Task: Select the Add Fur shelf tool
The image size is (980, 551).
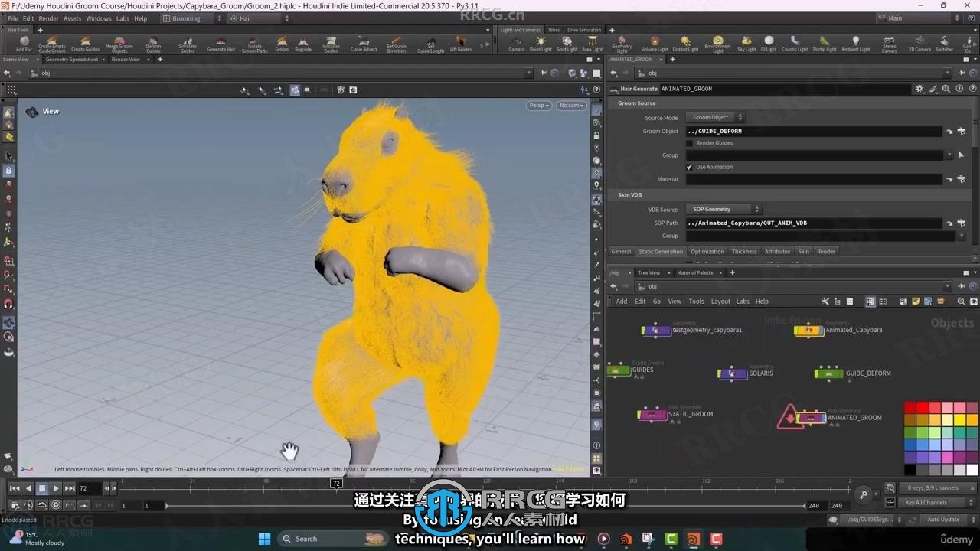Action: click(24, 44)
